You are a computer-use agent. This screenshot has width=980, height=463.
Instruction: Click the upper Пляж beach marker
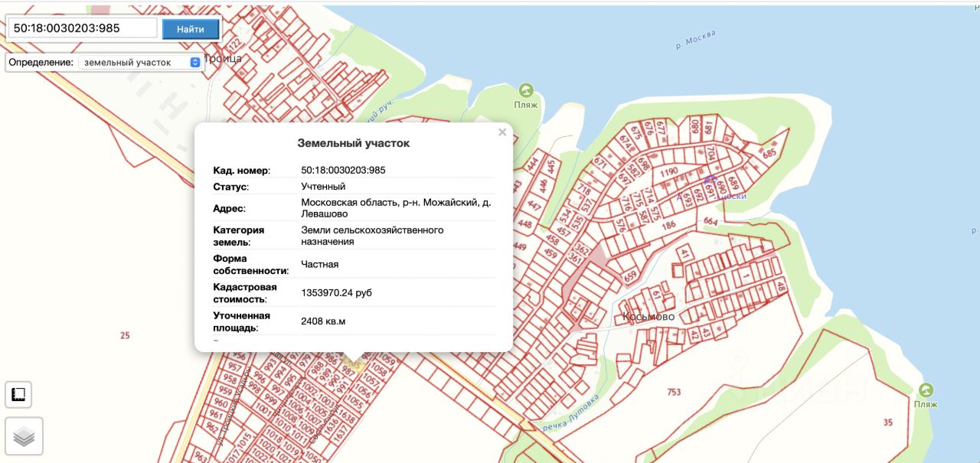point(527,90)
